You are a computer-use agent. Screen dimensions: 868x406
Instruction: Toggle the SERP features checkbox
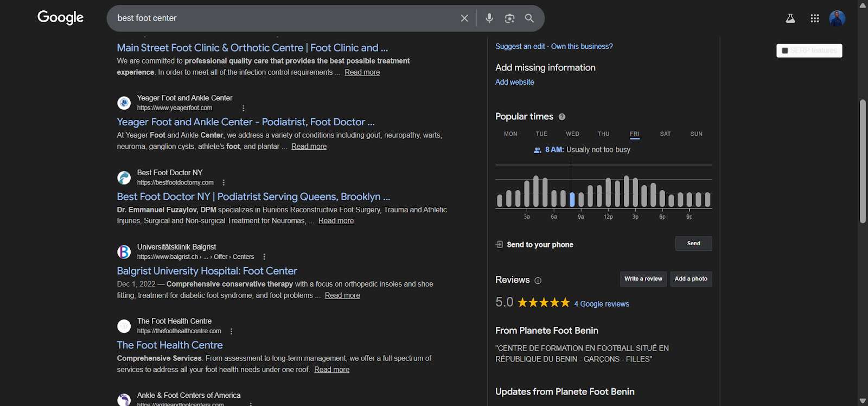point(785,50)
